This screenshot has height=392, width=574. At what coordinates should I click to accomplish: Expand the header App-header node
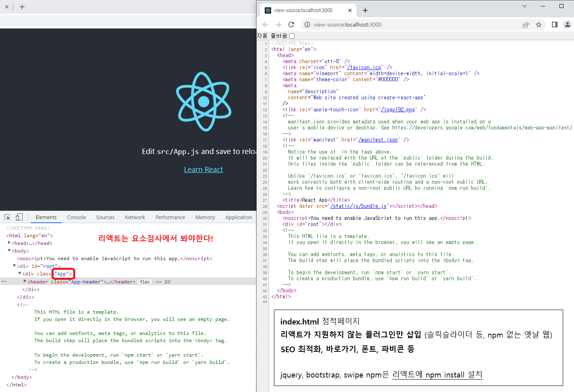pos(25,281)
